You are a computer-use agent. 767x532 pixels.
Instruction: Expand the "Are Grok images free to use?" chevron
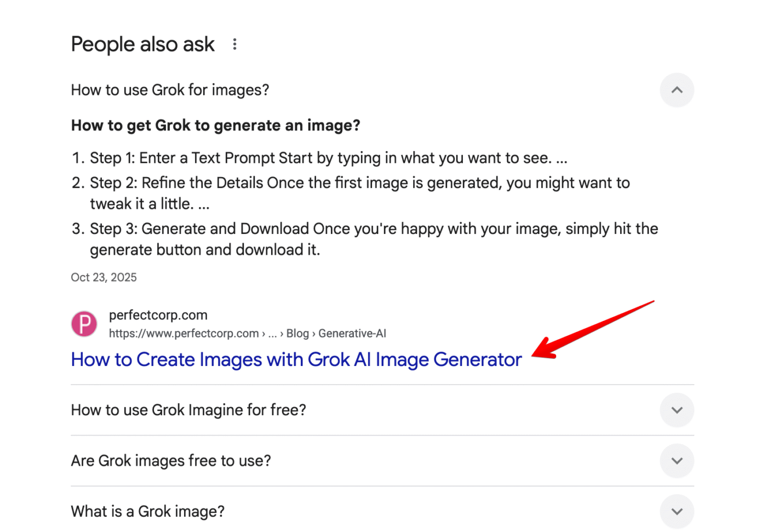677,461
